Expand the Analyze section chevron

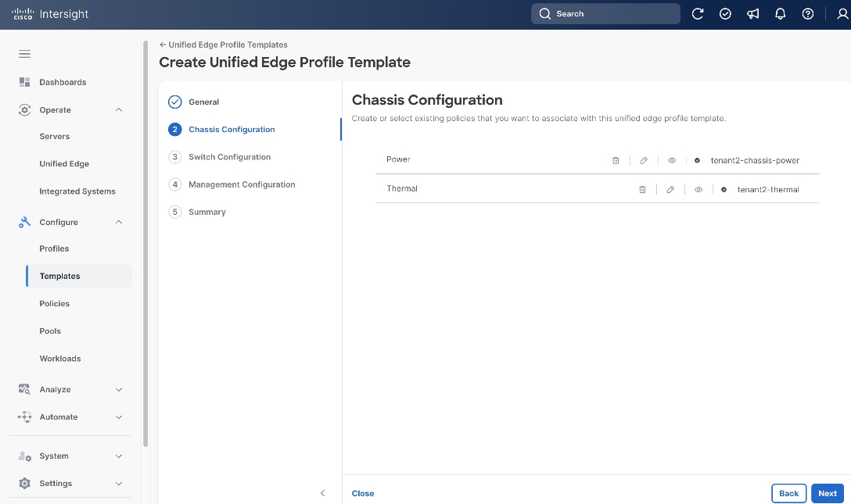pyautogui.click(x=119, y=390)
